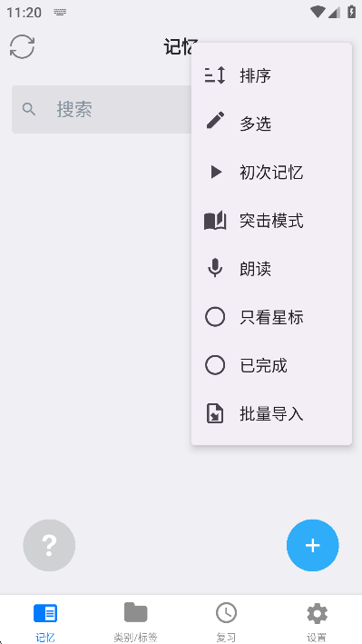Click the sort arrows icon beside 排序

pos(215,76)
